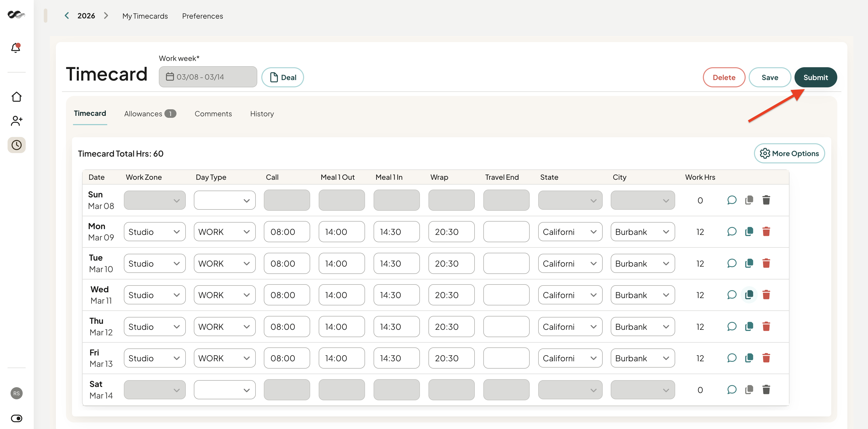Copy the Sun Mar 08 row
This screenshot has width=868, height=429.
pos(749,200)
